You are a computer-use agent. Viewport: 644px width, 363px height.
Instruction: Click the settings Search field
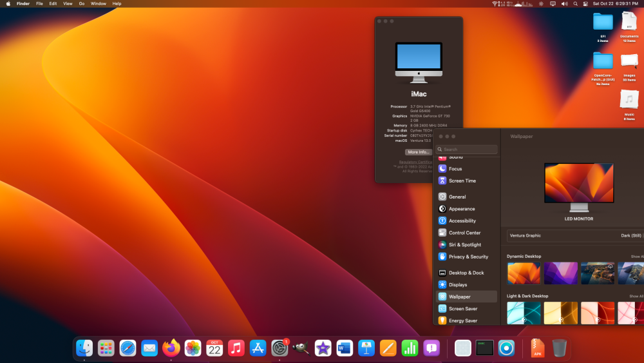pos(466,149)
